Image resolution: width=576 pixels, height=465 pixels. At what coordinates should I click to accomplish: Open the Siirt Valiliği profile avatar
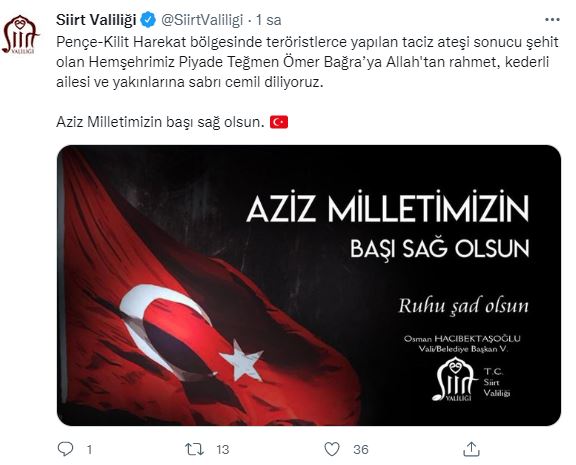[21, 34]
